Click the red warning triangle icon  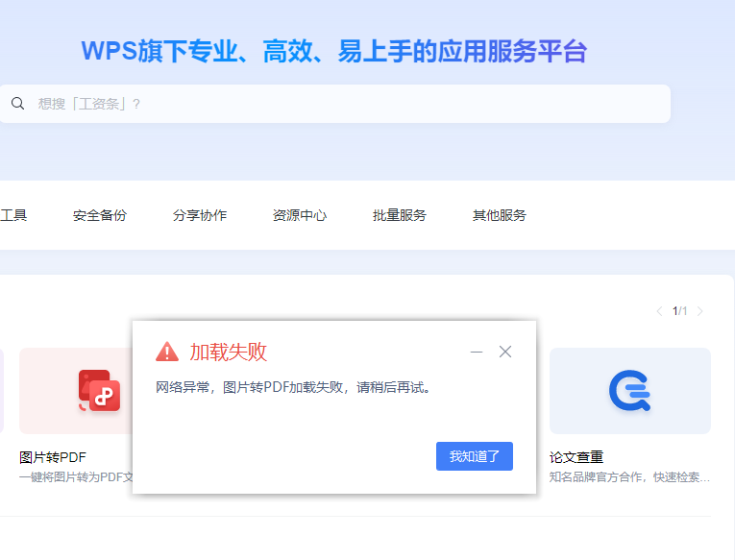point(167,352)
